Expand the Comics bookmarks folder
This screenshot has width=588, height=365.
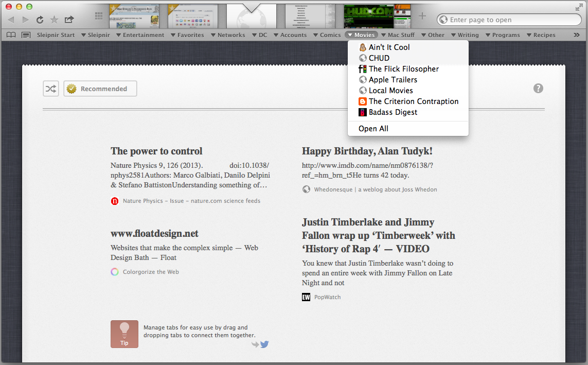coord(327,35)
